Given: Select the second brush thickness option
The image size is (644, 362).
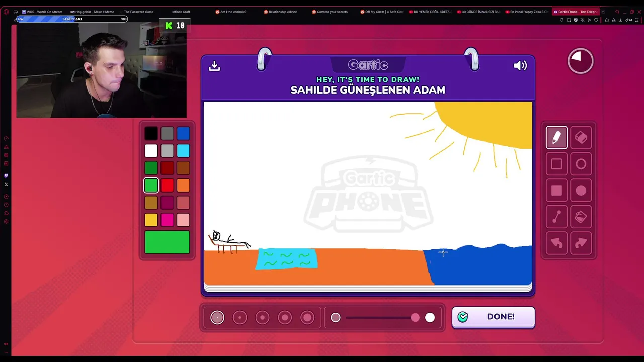Looking at the screenshot, I should pyautogui.click(x=240, y=317).
